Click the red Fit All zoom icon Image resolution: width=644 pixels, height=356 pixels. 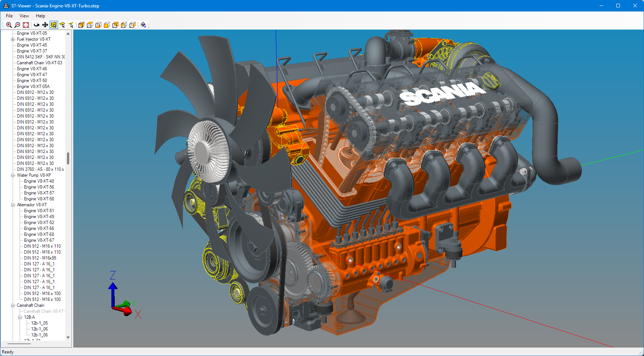click(26, 25)
